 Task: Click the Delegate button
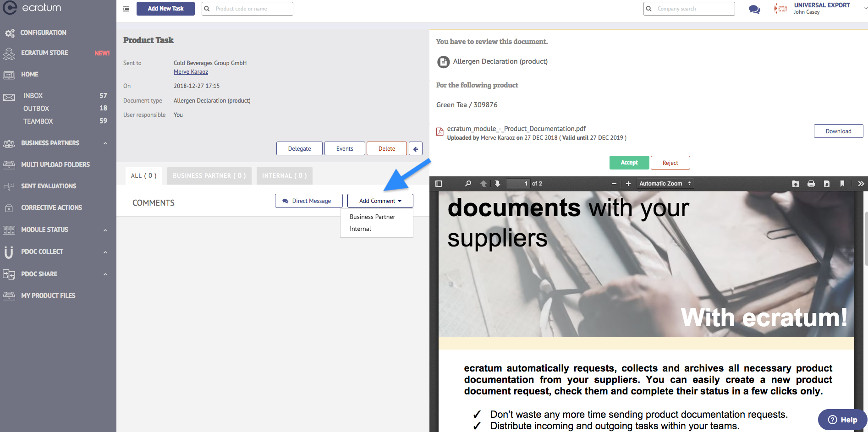point(300,149)
